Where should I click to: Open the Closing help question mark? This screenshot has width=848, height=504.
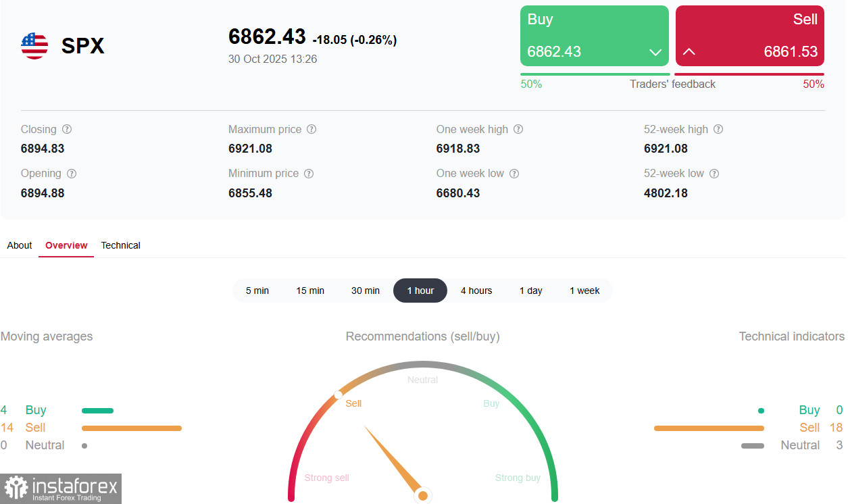(x=67, y=129)
